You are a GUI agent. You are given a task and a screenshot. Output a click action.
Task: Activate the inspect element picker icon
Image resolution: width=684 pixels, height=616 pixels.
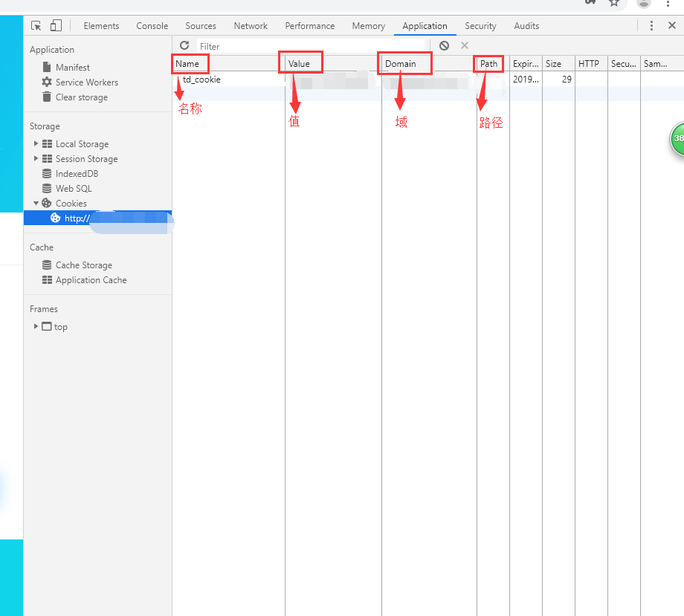(x=36, y=26)
